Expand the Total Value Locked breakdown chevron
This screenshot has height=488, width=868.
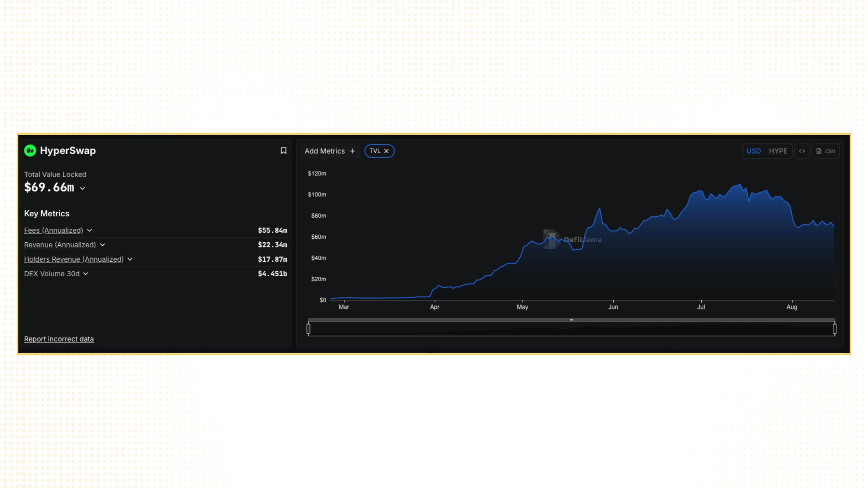click(x=82, y=188)
